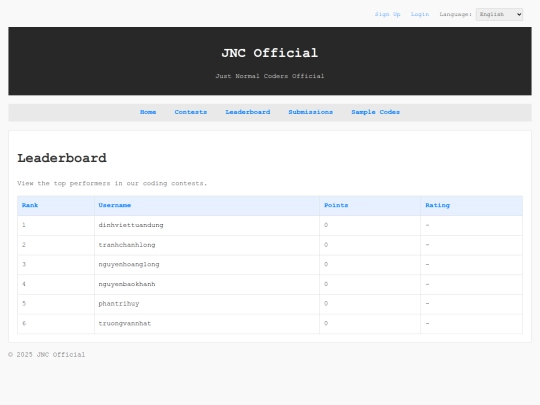Open the Submissions nav item

(310, 112)
